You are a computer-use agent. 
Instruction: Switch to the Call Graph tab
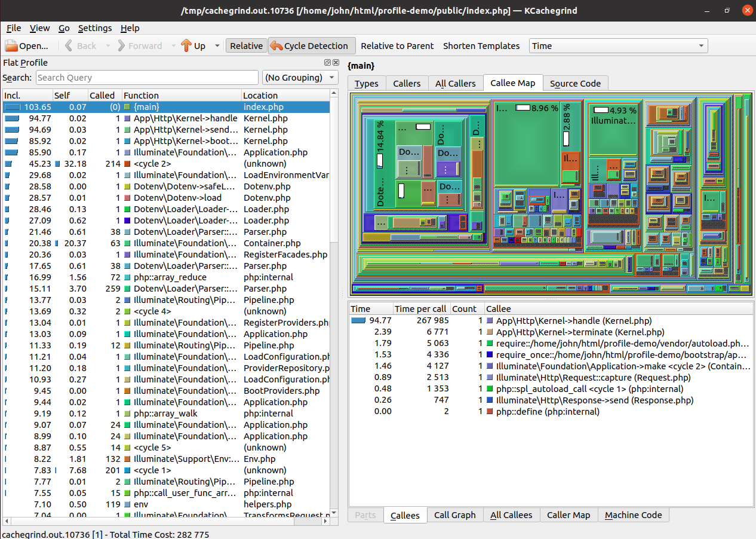pyautogui.click(x=454, y=515)
